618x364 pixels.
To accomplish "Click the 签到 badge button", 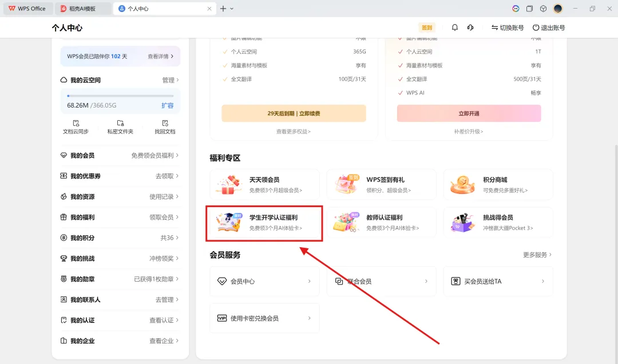I will pyautogui.click(x=427, y=27).
